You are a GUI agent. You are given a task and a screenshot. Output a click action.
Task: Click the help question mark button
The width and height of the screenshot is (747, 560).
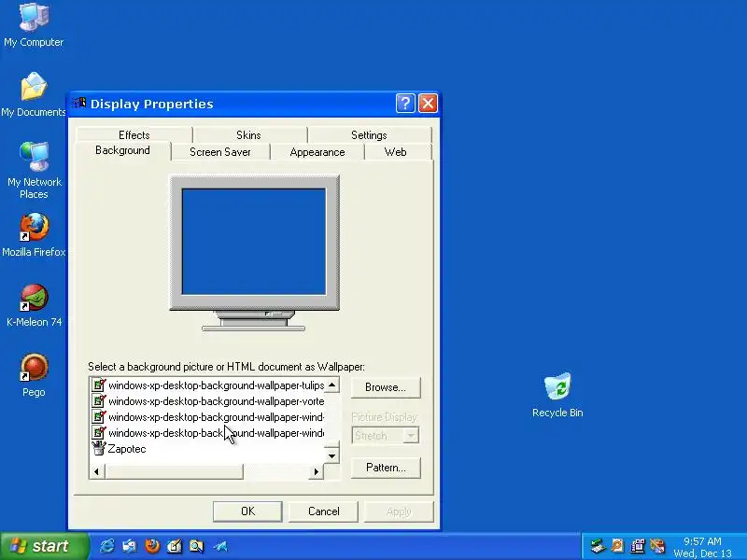click(405, 104)
